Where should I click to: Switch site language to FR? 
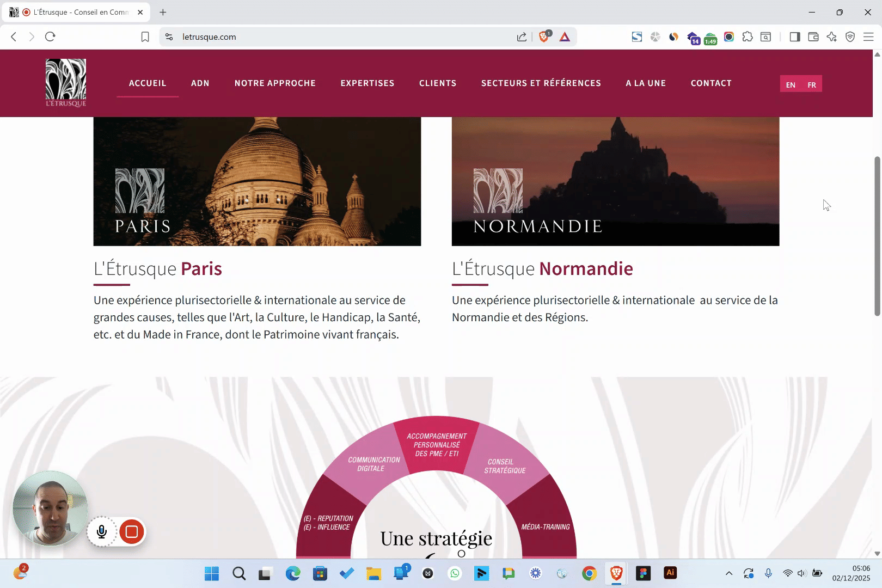coord(812,85)
